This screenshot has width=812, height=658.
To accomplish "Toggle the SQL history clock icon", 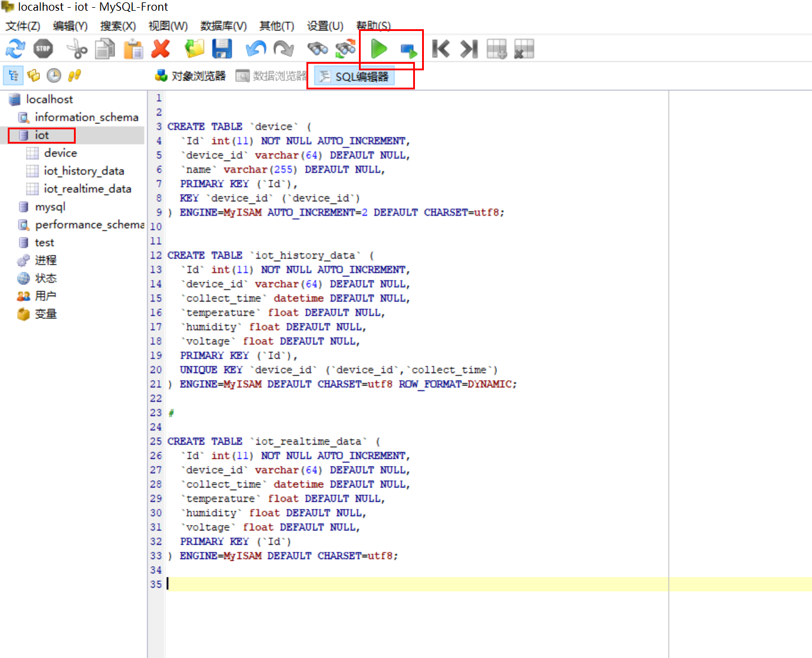I will 54,76.
